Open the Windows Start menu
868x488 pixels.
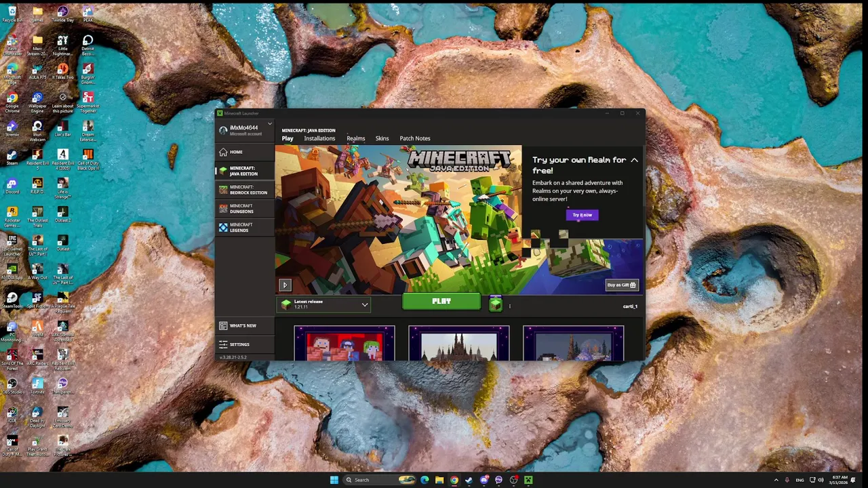pyautogui.click(x=334, y=480)
